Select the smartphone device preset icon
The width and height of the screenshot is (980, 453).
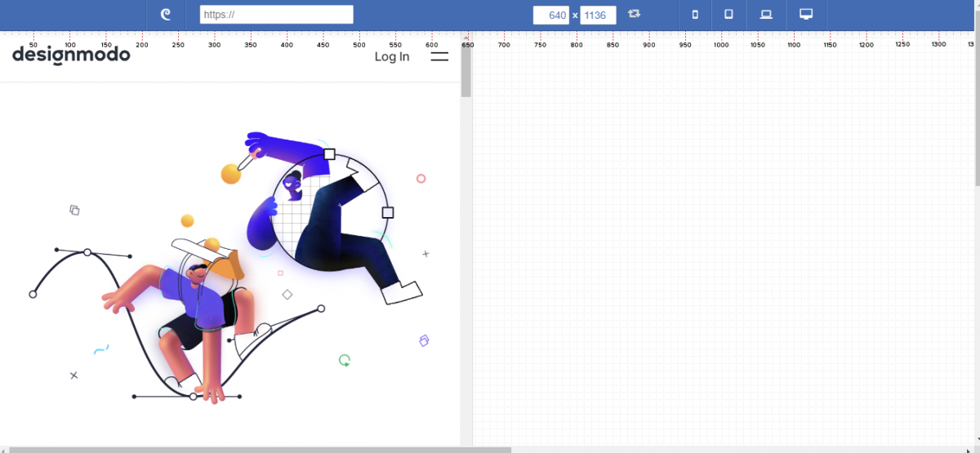tap(695, 15)
